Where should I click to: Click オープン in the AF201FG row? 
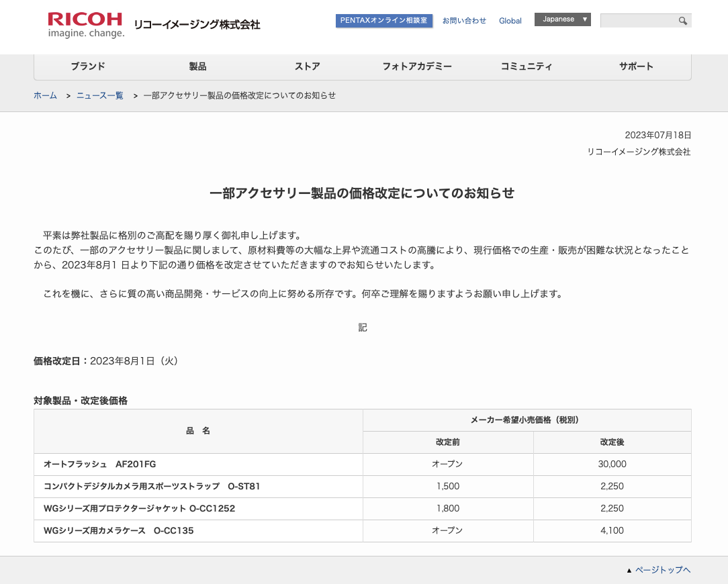[447, 465]
